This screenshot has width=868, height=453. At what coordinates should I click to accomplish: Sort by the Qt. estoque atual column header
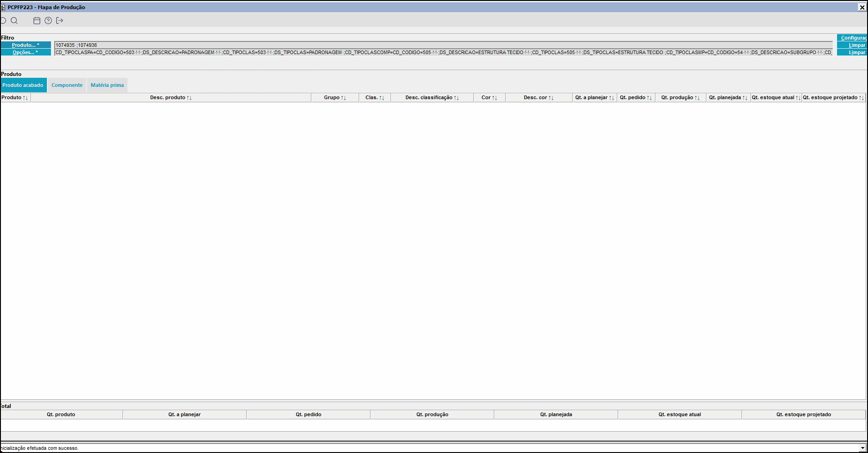[x=777, y=97]
